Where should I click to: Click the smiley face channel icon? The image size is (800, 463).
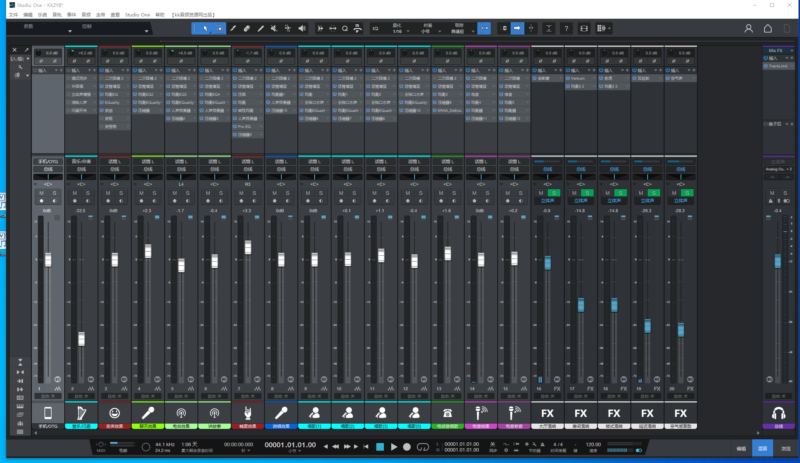114,412
